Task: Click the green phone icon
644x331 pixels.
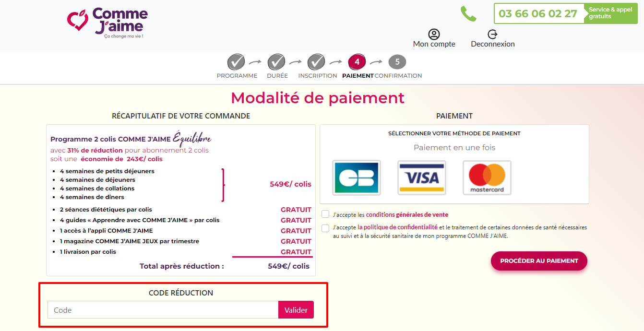Action: coord(468,13)
